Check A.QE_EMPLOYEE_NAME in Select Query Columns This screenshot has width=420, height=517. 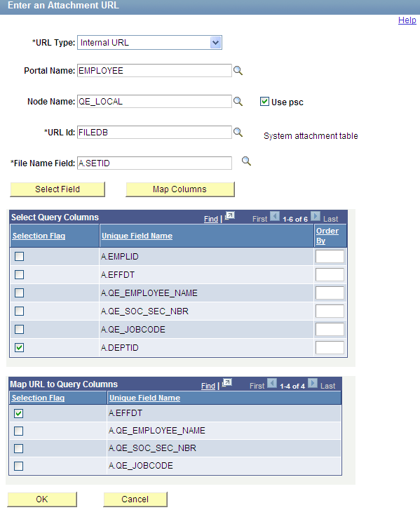pos(19,293)
